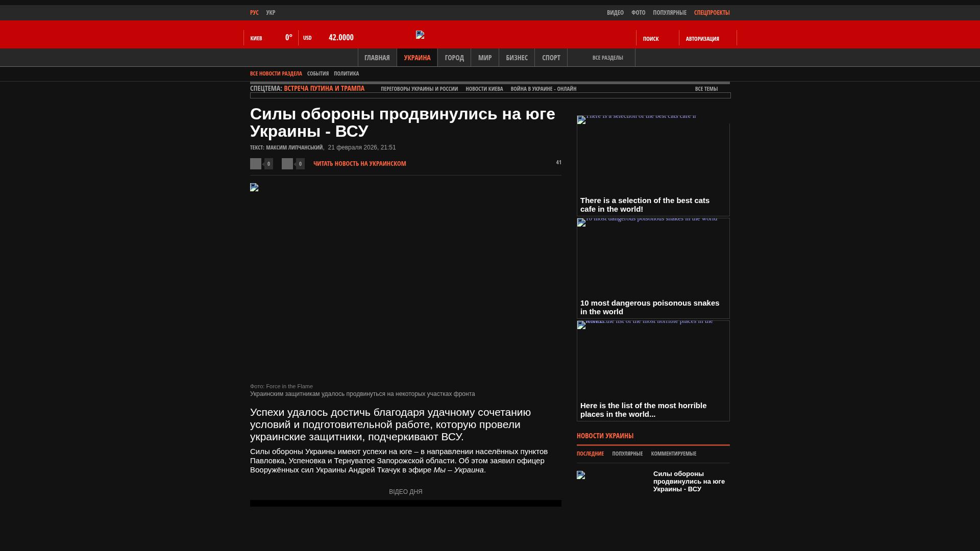Image resolution: width=980 pixels, height=551 pixels.
Task: Switch to Популярные news tab
Action: click(x=627, y=454)
